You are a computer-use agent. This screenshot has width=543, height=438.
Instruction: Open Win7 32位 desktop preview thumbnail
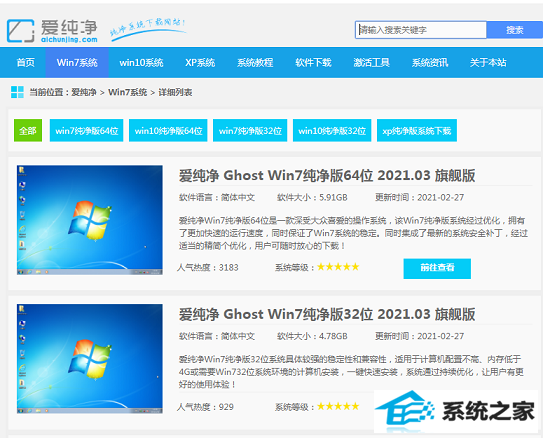point(90,359)
